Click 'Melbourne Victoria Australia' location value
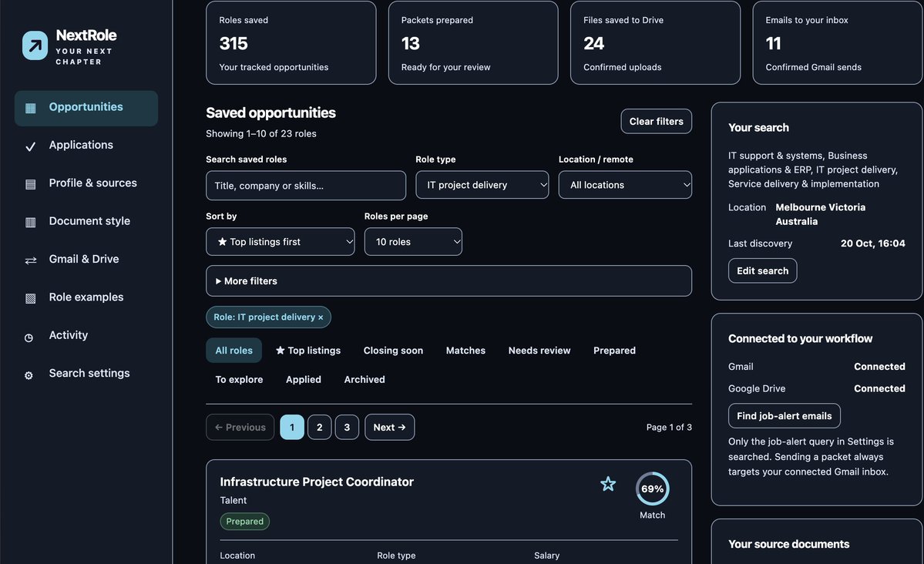Viewport: 924px width, 564px height. [820, 214]
